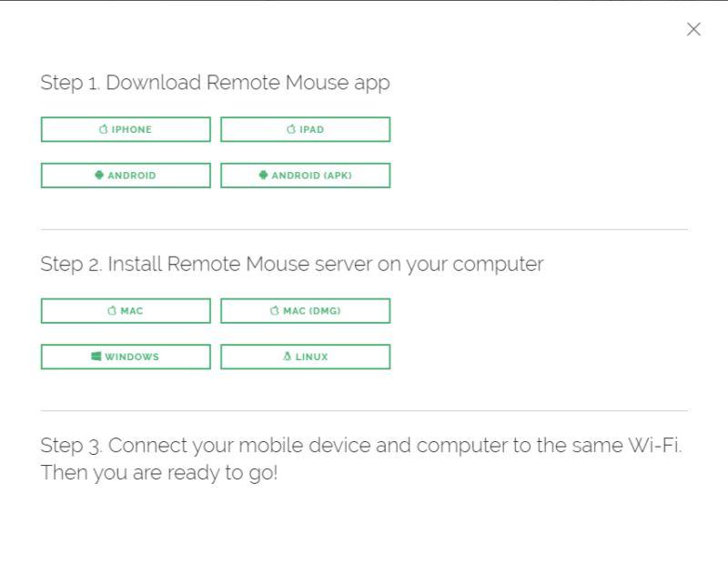Get the Android APK download
Viewport: 728px width, 574px height.
point(306,175)
